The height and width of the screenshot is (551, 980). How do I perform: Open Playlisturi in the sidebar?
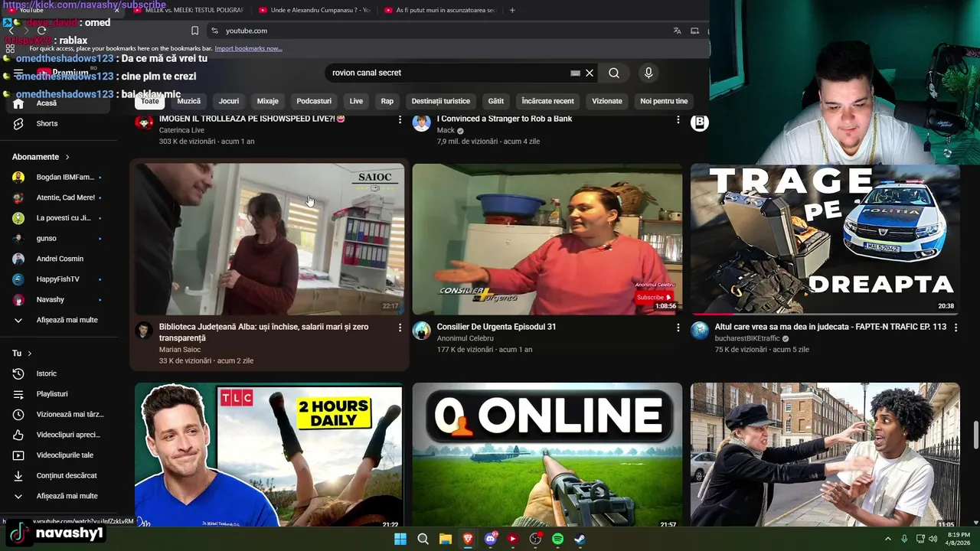tap(59, 394)
